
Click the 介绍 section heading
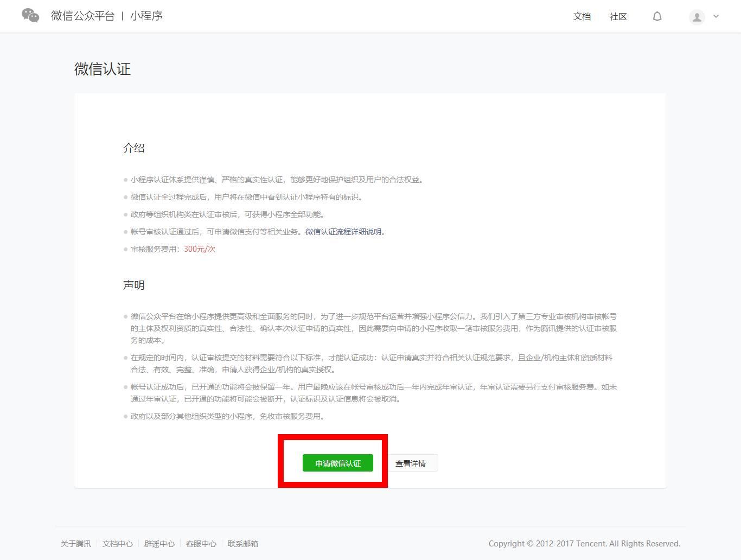tap(134, 148)
